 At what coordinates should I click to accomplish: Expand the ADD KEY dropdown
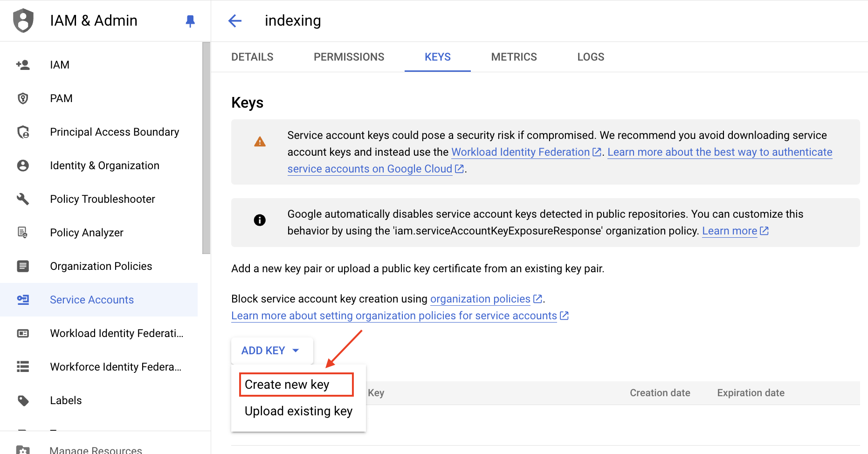point(271,351)
